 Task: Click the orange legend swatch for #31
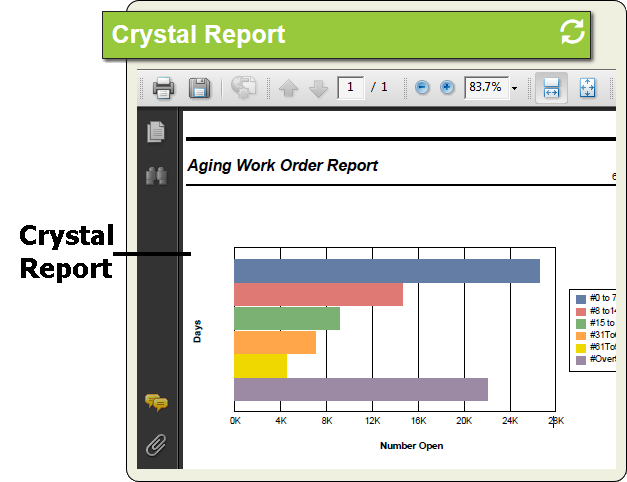581,336
